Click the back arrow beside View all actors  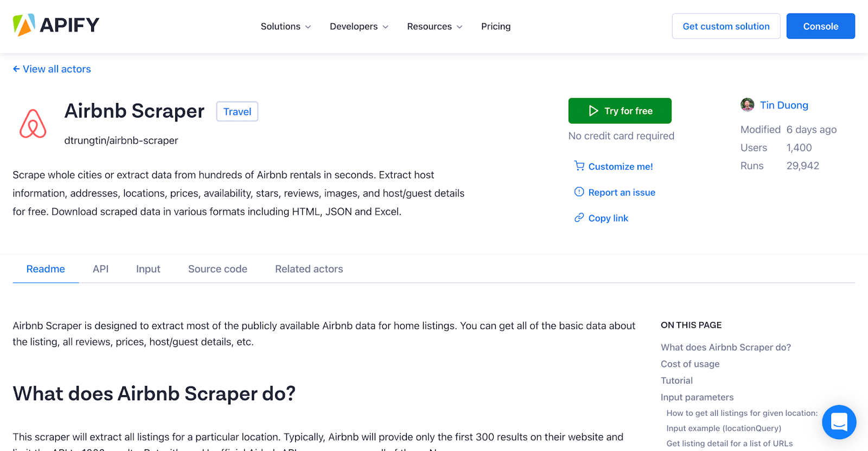[16, 69]
